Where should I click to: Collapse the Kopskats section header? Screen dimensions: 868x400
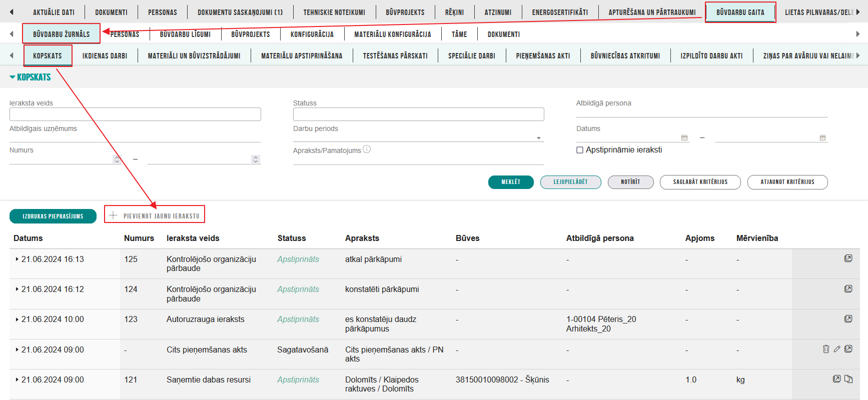click(x=30, y=77)
